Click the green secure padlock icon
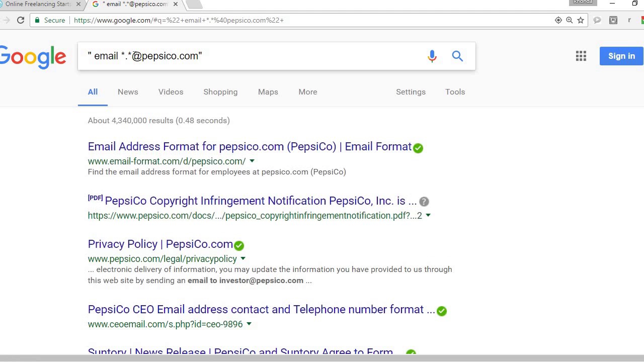 tap(37, 20)
